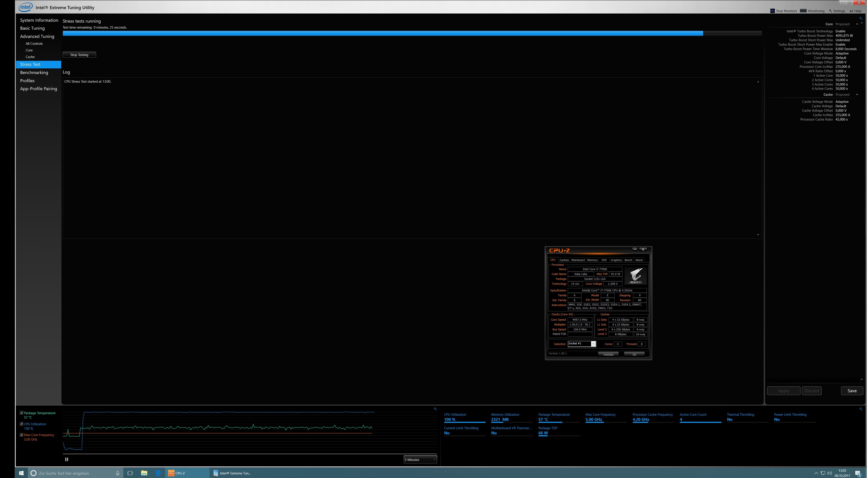The height and width of the screenshot is (478, 868).
Task: Click the Task View taskbar icon
Action: point(130,473)
